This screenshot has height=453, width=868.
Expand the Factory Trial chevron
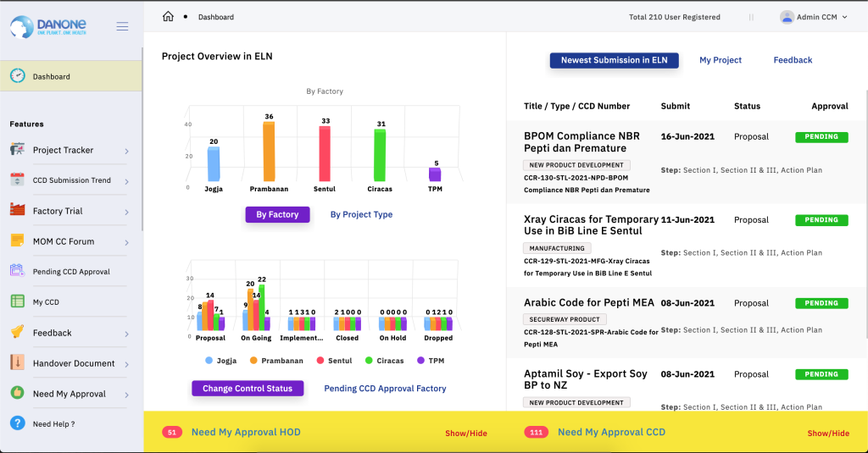coord(127,212)
